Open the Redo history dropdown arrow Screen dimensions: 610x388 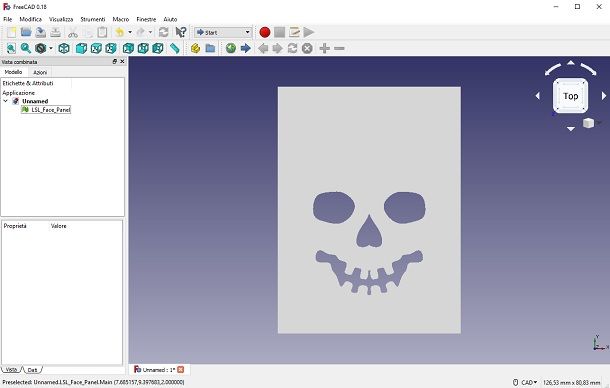[x=151, y=32]
